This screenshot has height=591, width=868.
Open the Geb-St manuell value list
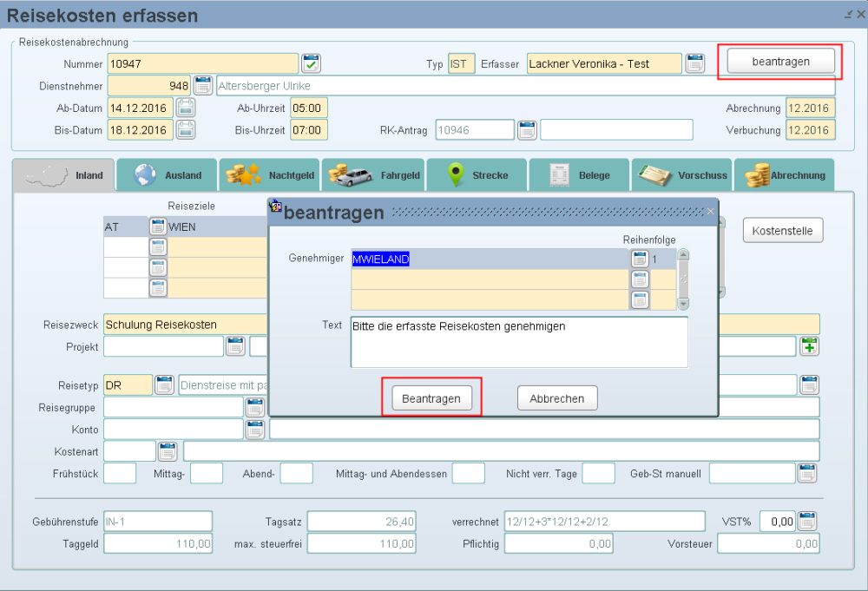point(807,473)
